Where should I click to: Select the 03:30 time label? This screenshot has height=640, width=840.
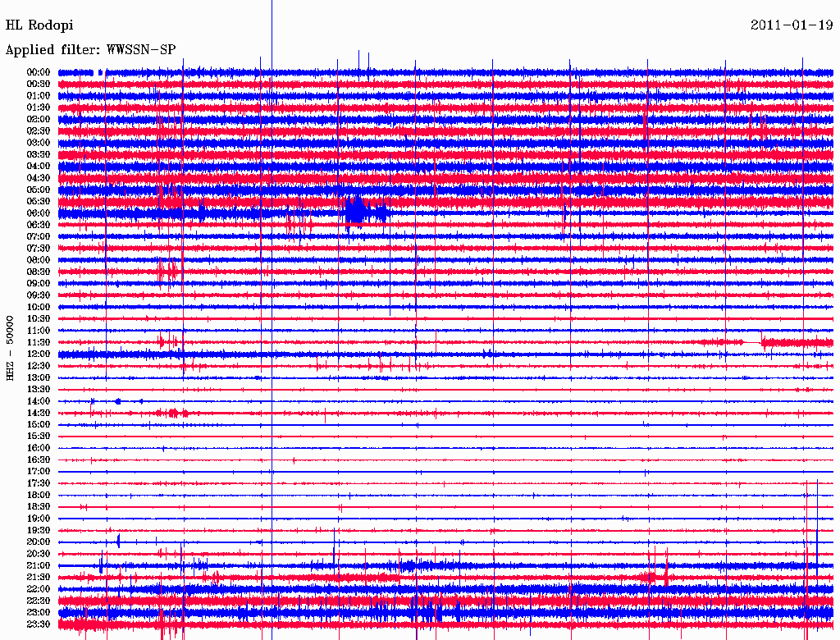[39, 154]
